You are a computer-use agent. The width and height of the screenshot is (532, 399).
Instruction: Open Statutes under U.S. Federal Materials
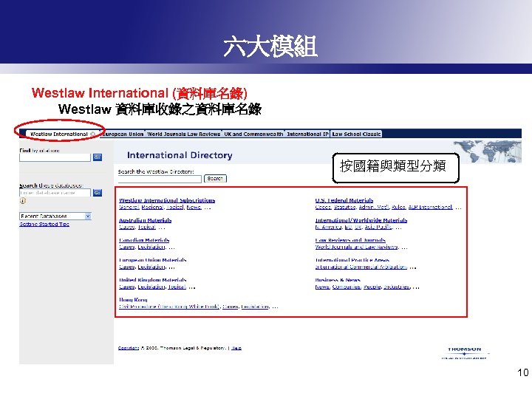(345, 207)
